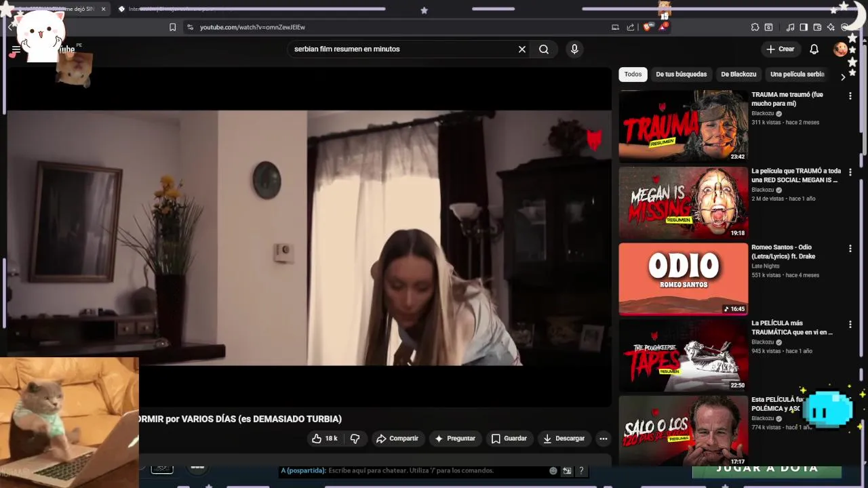
Task: Click text 945 k vistas · hace 1 año
Action: [782, 351]
